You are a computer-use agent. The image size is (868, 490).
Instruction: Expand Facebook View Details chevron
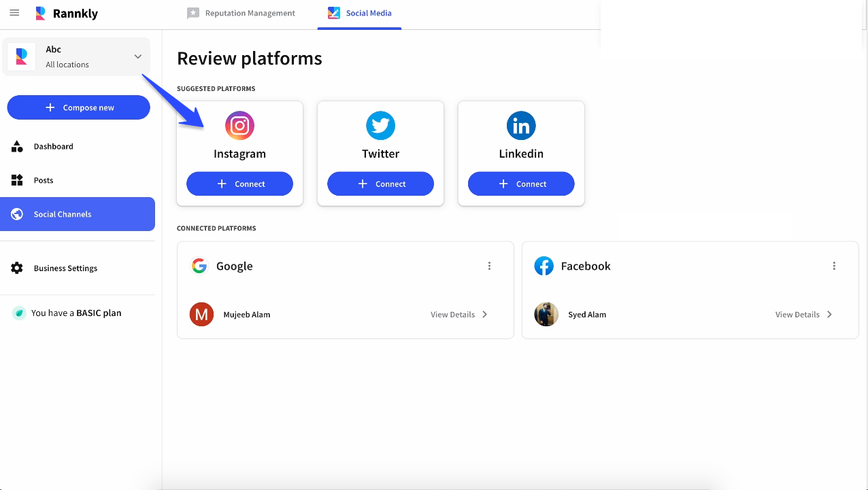[x=829, y=315]
